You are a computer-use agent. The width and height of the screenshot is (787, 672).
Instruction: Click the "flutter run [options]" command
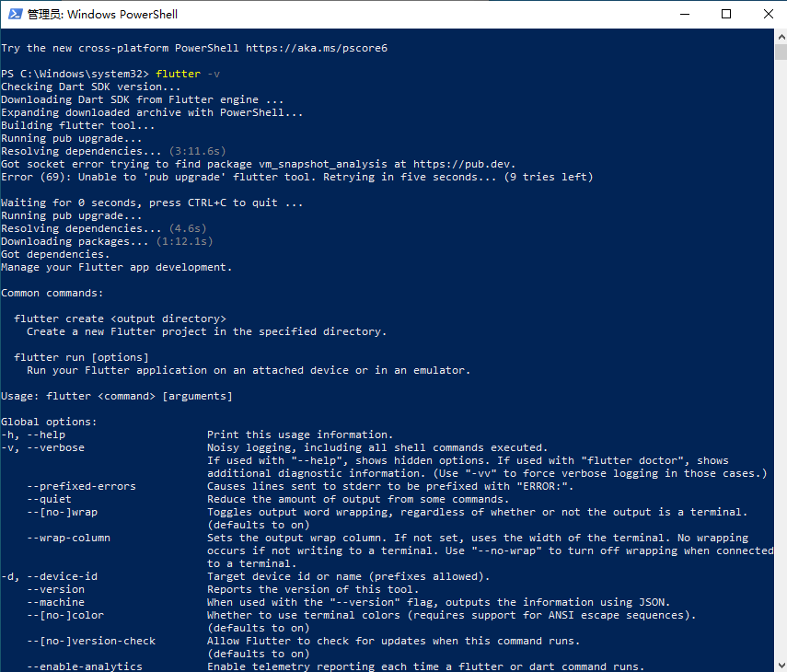coord(81,357)
